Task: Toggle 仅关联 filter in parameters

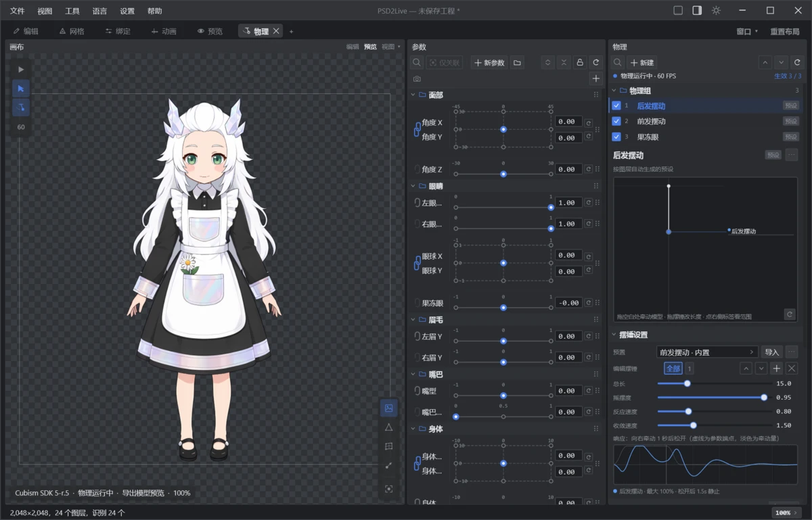Action: (445, 62)
